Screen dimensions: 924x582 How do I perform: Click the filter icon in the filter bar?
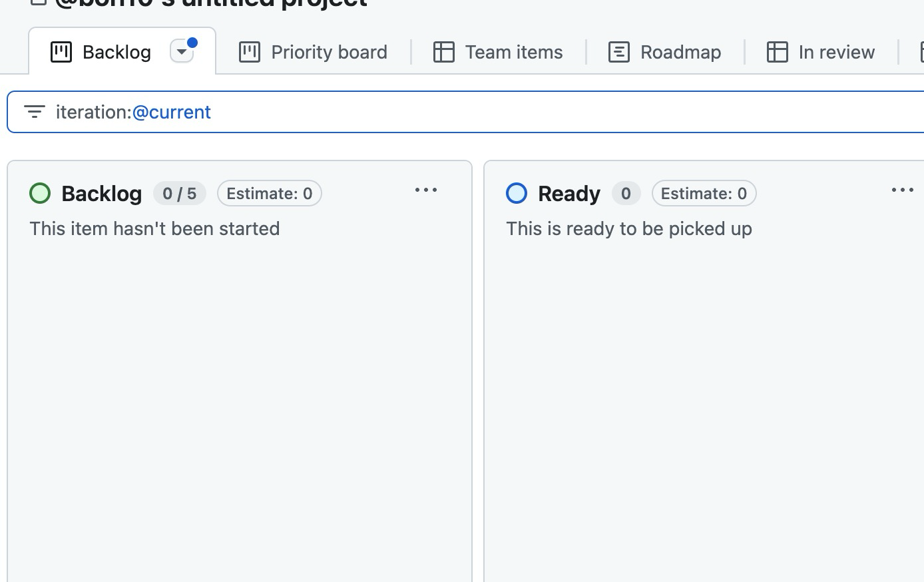(x=35, y=112)
